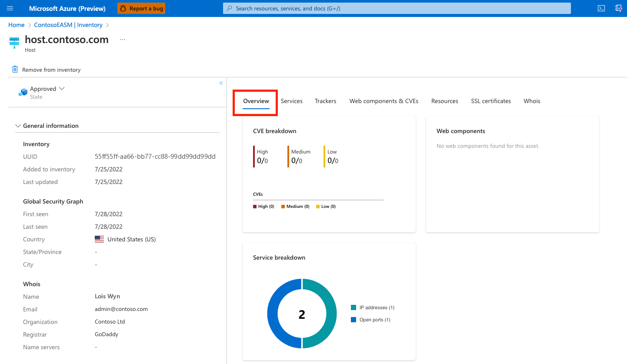Image resolution: width=627 pixels, height=364 pixels.
Task: Click the email admin@contoso.com
Action: tap(121, 309)
